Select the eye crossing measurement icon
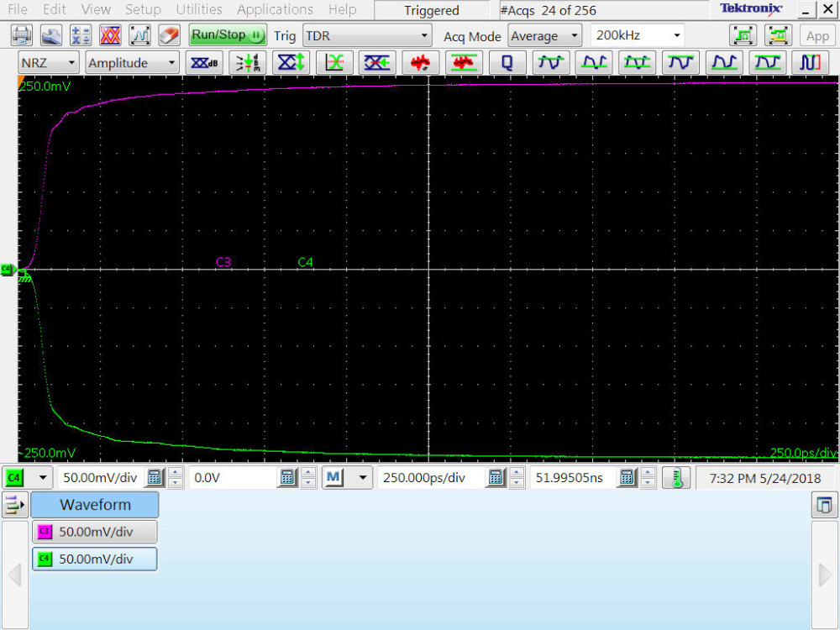Screen dimensions: 840x630 point(334,63)
